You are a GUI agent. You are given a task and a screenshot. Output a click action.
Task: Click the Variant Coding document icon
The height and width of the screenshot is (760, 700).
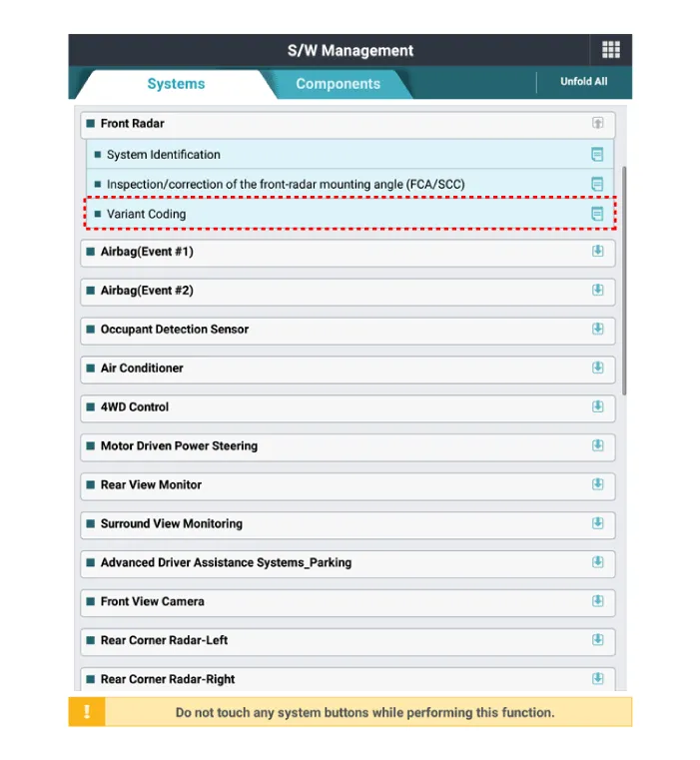click(x=597, y=214)
